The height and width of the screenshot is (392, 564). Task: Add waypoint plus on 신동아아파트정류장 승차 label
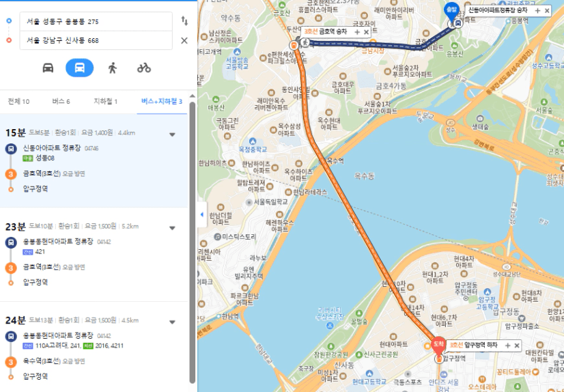[x=537, y=11]
